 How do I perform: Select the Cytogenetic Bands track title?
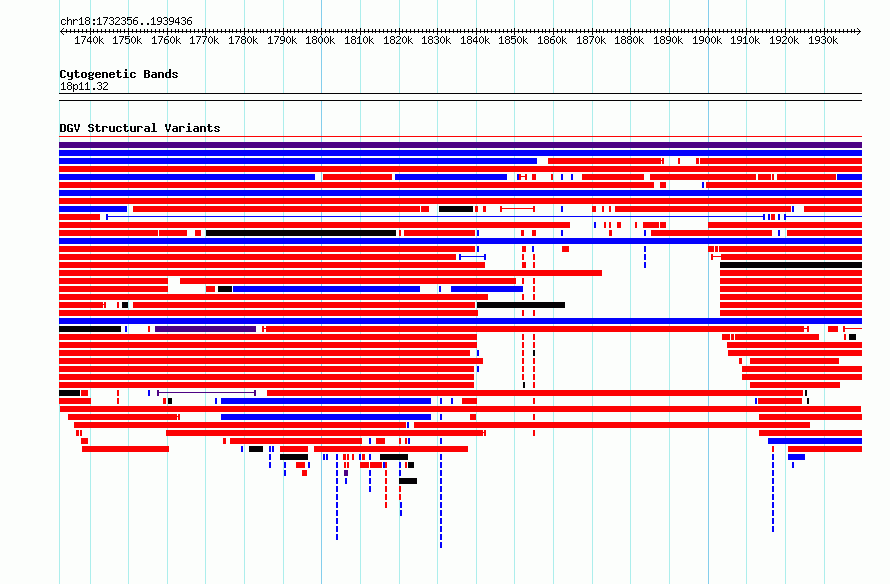click(119, 74)
